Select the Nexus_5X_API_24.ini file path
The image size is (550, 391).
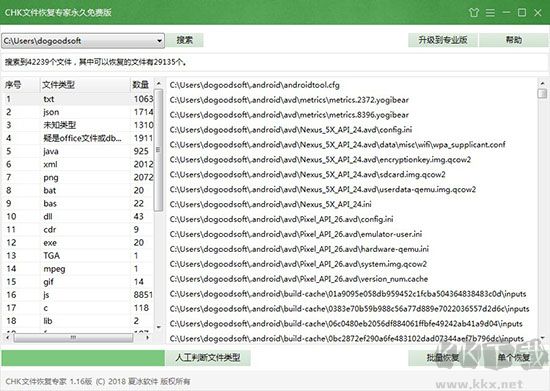270,204
